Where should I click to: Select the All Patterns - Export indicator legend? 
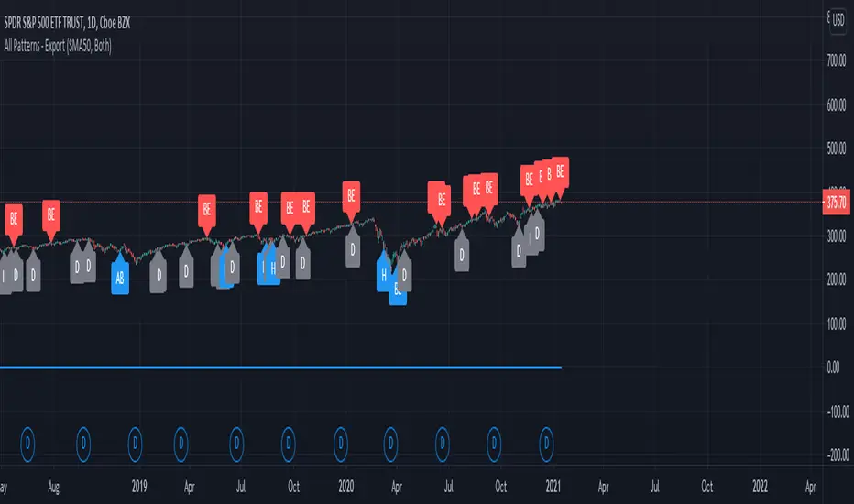pyautogui.click(x=58, y=46)
